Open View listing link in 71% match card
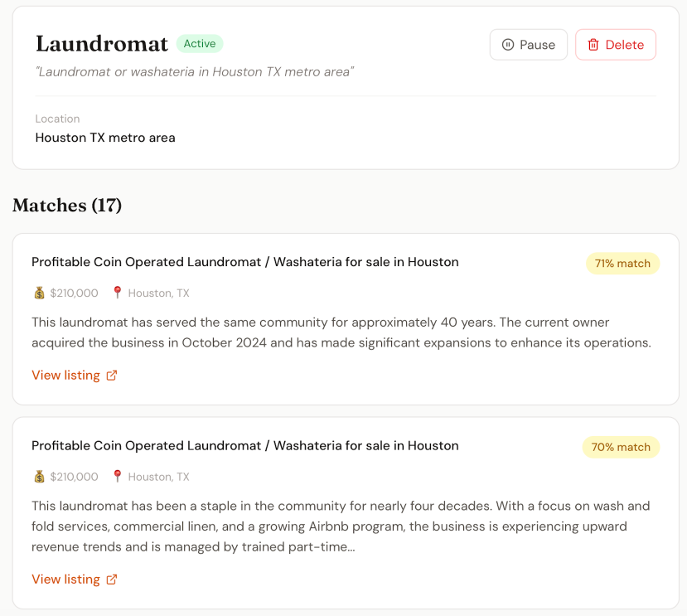Image resolution: width=687 pixels, height=616 pixels. pyautogui.click(x=74, y=376)
